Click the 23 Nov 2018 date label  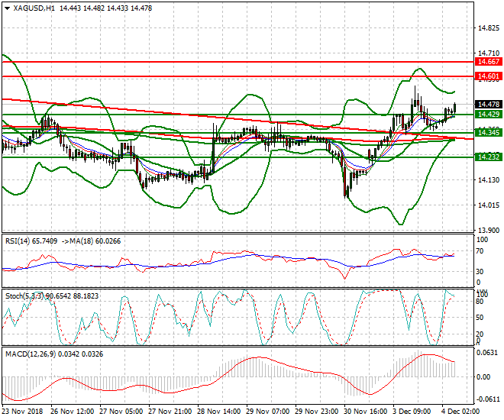point(22,412)
